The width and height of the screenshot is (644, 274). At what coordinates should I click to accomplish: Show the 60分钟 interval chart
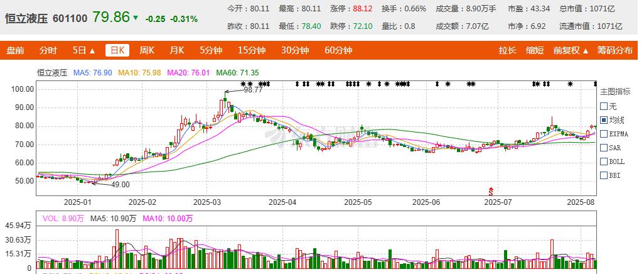point(338,51)
